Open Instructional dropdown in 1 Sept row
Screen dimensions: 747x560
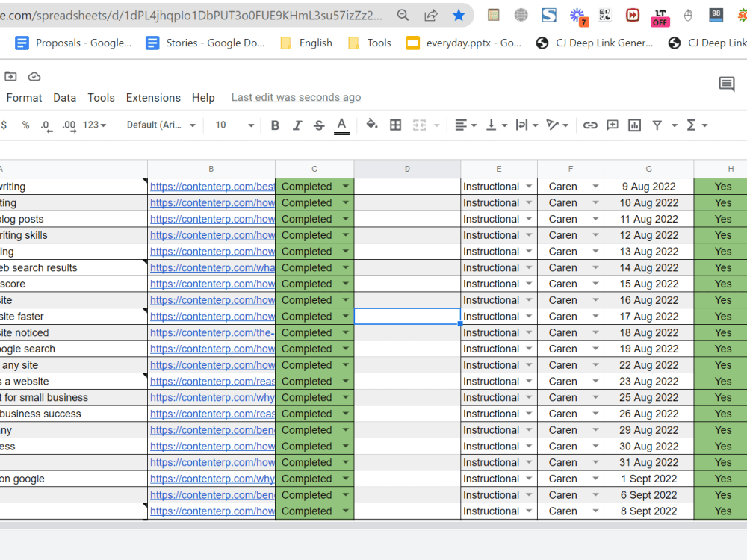point(529,479)
